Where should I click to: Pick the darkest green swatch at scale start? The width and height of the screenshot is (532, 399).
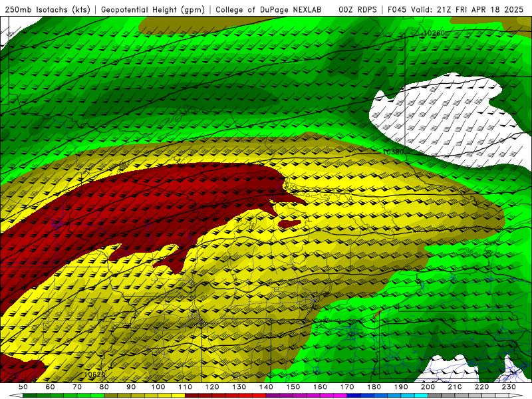29,395
